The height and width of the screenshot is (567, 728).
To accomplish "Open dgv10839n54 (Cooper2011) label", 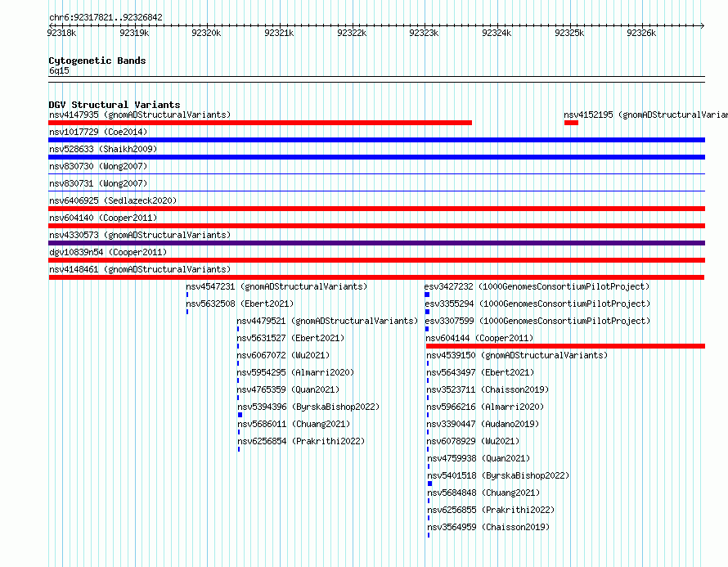I will point(108,252).
